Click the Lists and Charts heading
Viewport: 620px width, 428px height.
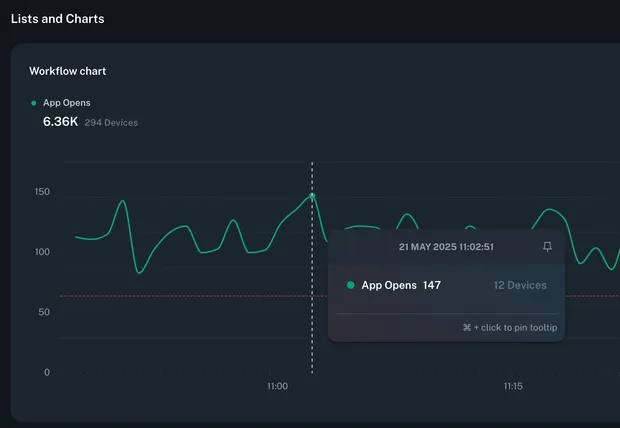pyautogui.click(x=57, y=18)
